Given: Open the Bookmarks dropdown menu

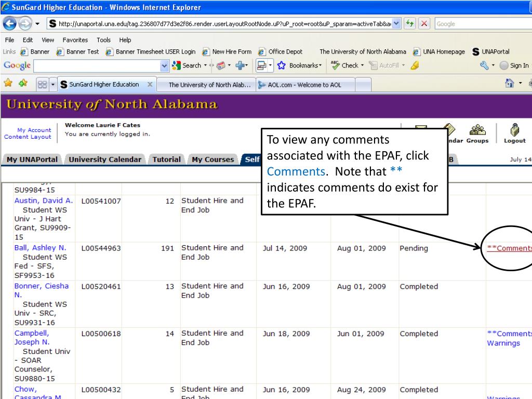Looking at the screenshot, I should point(305,65).
